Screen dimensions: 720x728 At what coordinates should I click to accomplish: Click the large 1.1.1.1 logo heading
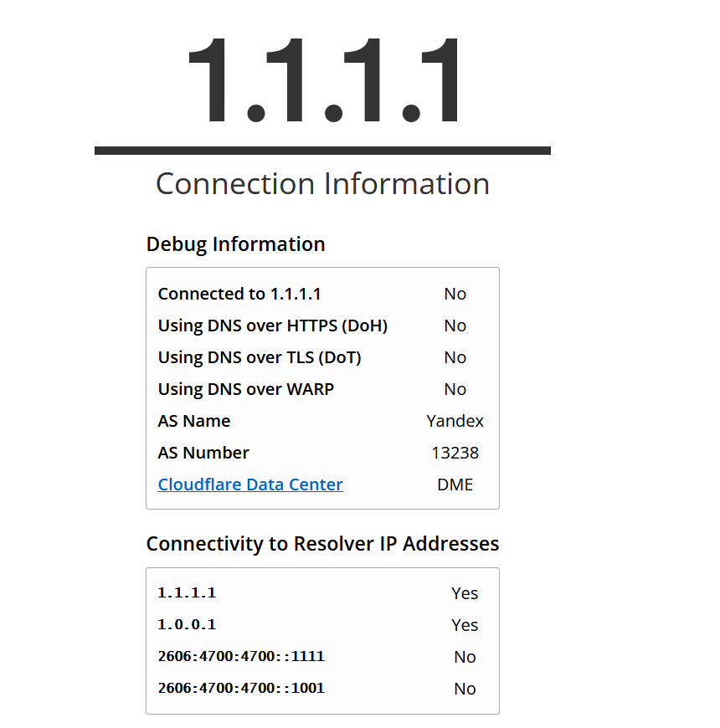click(323, 79)
